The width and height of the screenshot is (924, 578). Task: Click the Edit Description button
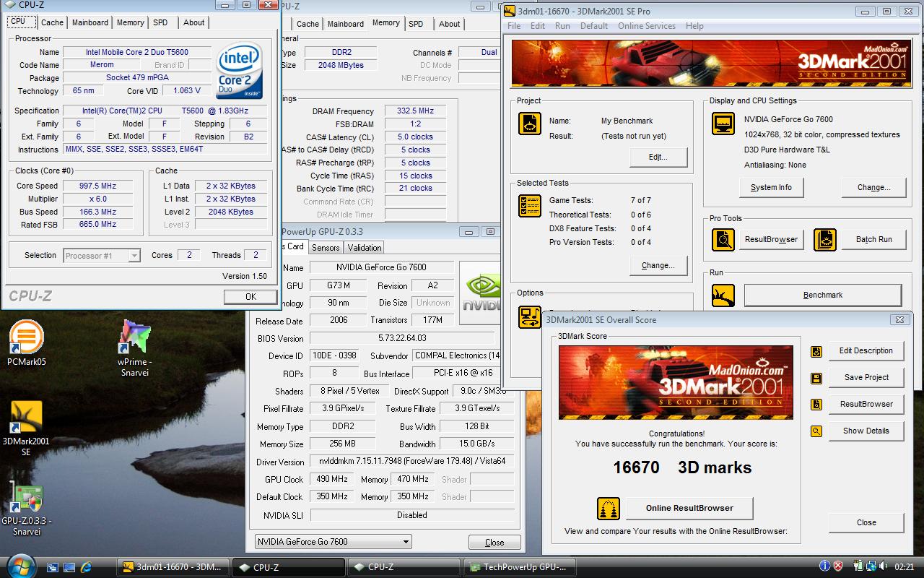pos(866,350)
